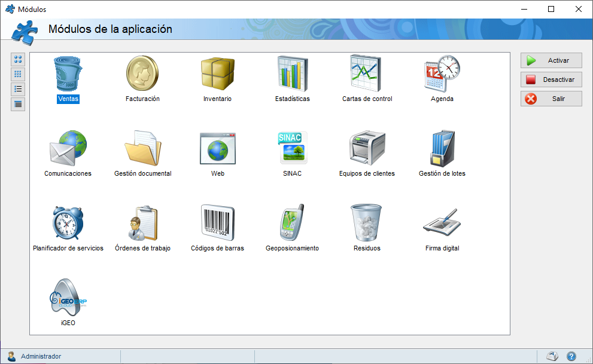Click the Estadísticas bar chart icon
Screen dimensions: 593x364
pos(293,74)
